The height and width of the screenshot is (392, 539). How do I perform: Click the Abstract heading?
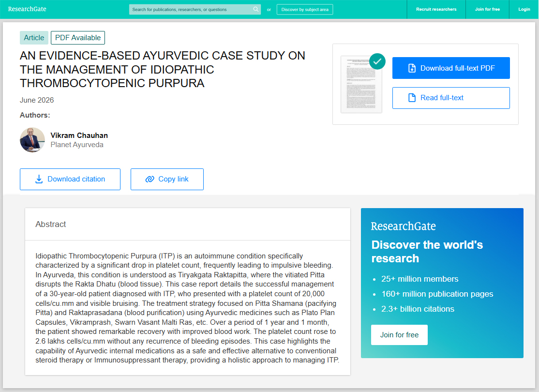point(50,224)
